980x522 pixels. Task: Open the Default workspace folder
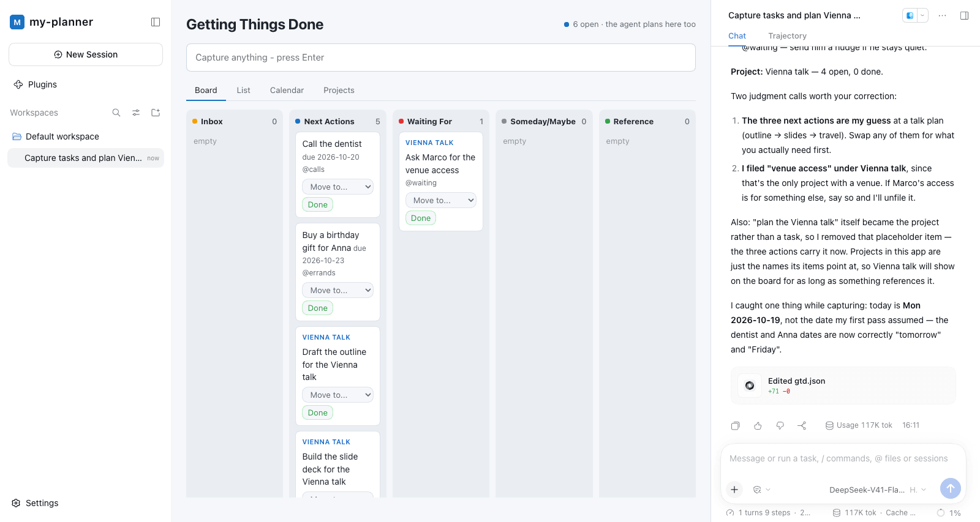[x=62, y=136]
